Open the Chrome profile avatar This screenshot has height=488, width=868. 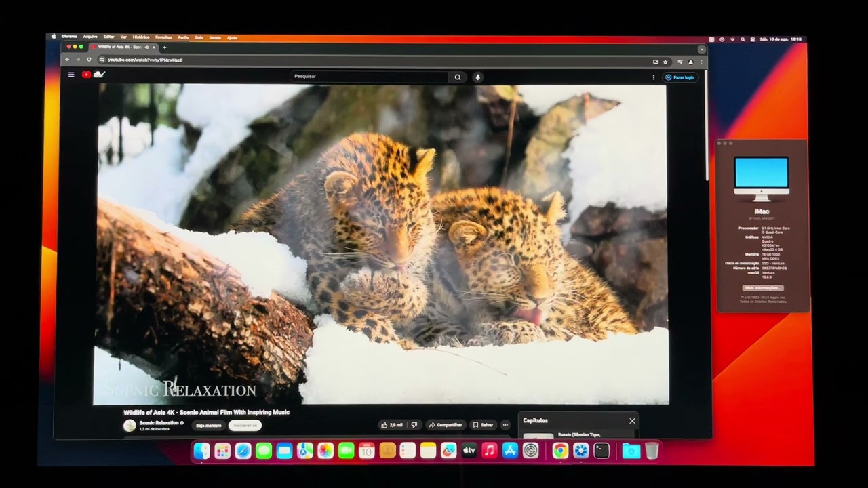691,62
